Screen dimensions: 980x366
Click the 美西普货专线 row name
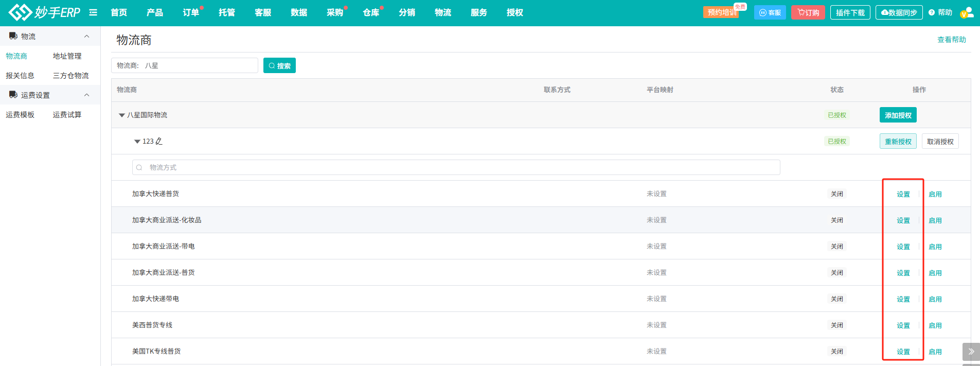[x=152, y=325]
